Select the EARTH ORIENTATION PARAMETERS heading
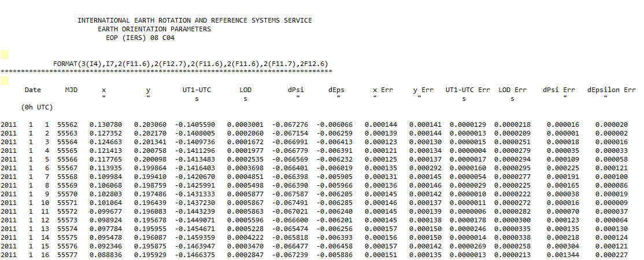This screenshot has height=260, width=644. 154,29
